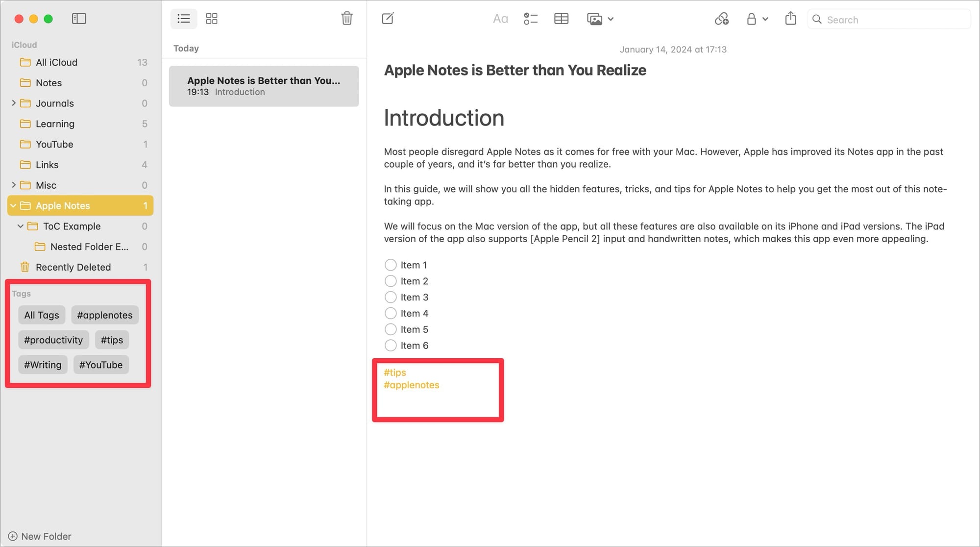Create a new note with compose icon
980x547 pixels.
click(388, 19)
